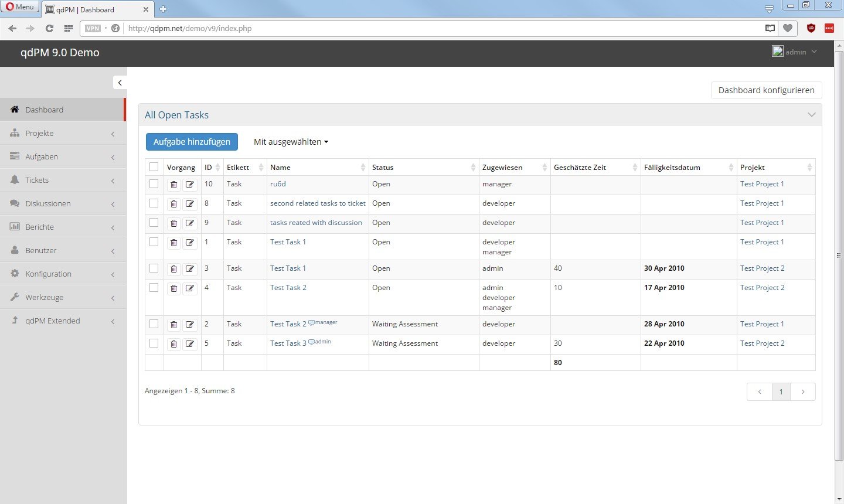Check the box for tasks reated with discussion
The image size is (844, 504).
pos(154,223)
